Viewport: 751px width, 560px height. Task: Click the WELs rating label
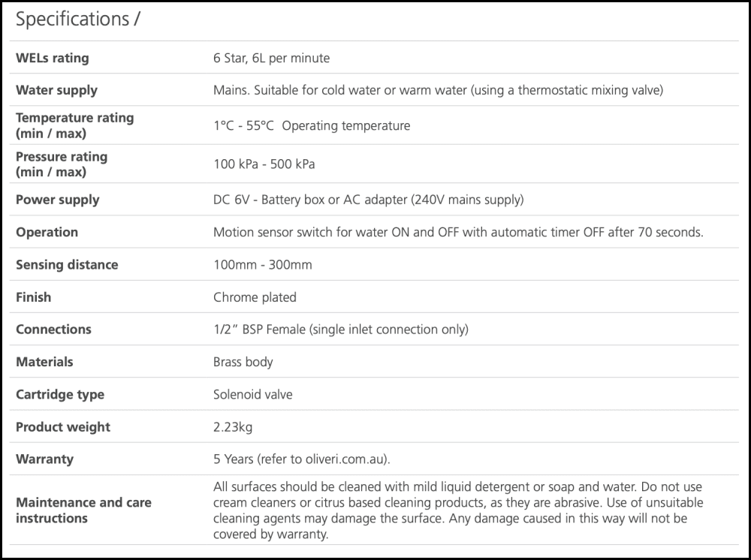(52, 58)
